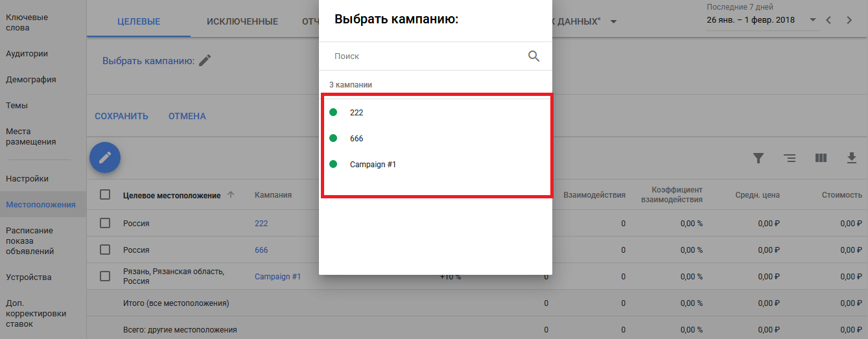Click the download arrow icon
The image size is (868, 339).
point(852,158)
